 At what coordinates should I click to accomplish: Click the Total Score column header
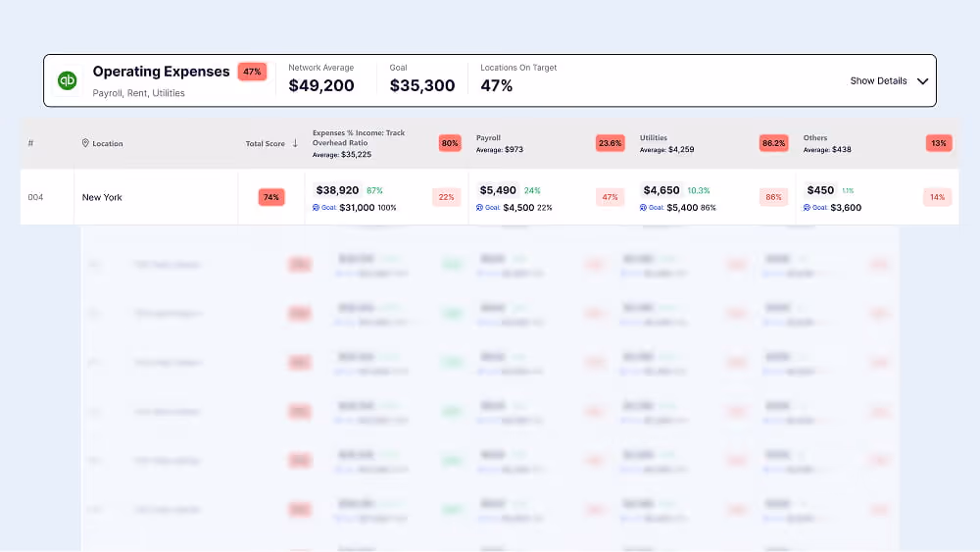(265, 143)
